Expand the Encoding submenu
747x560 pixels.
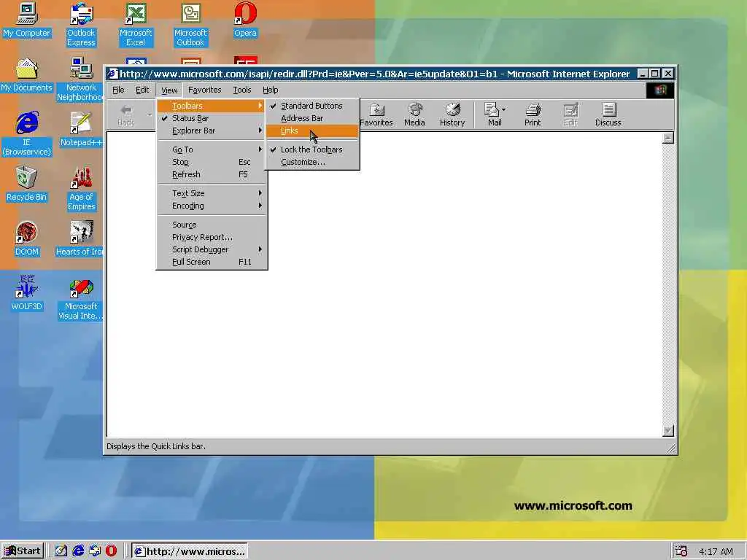click(212, 206)
